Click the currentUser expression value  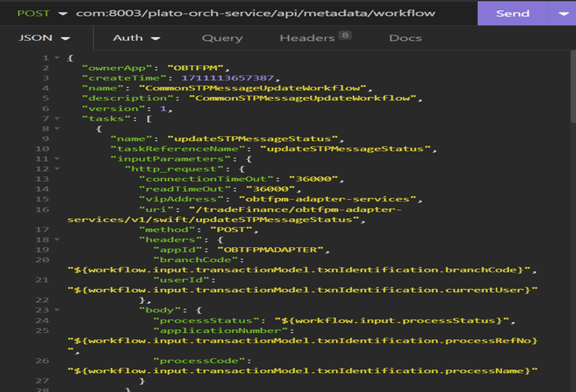[303, 290]
